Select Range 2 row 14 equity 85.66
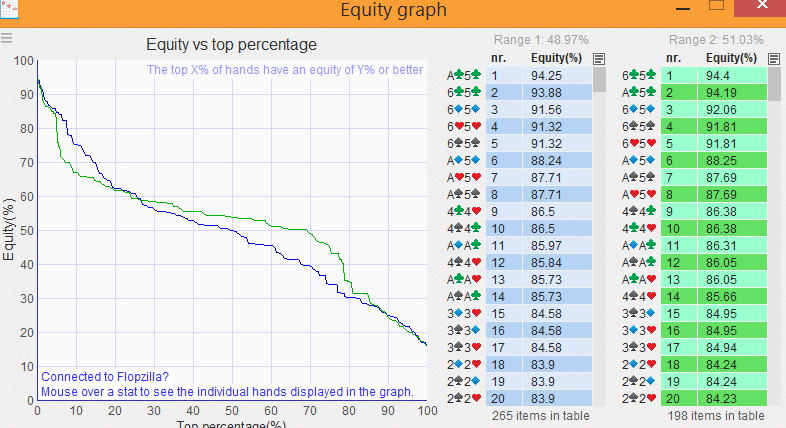 click(x=732, y=297)
